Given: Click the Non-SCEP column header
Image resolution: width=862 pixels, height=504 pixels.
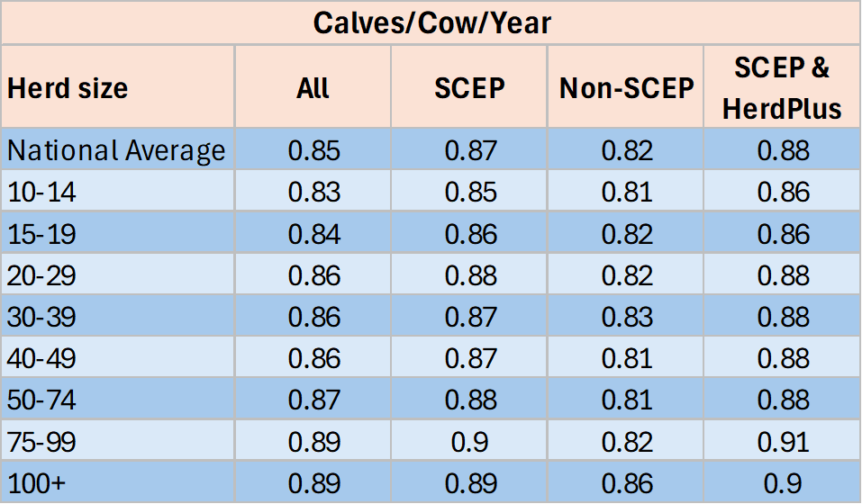Looking at the screenshot, I should (627, 88).
